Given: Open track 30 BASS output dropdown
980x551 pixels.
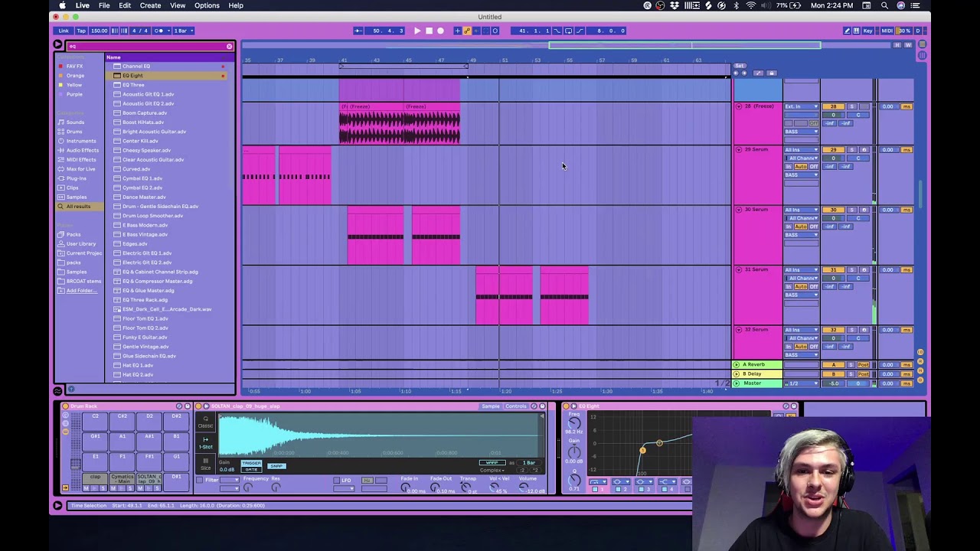Looking at the screenshot, I should coord(801,235).
